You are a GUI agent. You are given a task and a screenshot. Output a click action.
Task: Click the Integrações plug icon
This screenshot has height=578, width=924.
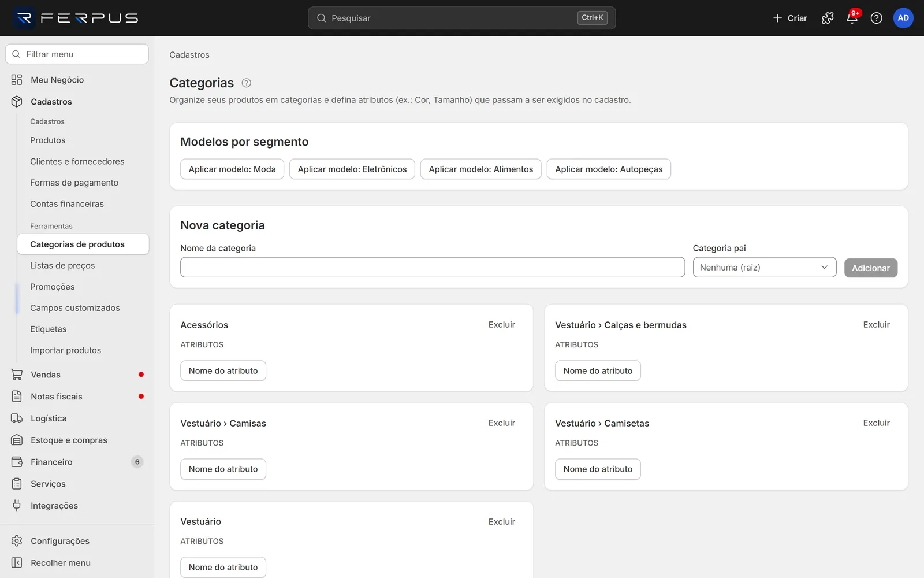(17, 506)
